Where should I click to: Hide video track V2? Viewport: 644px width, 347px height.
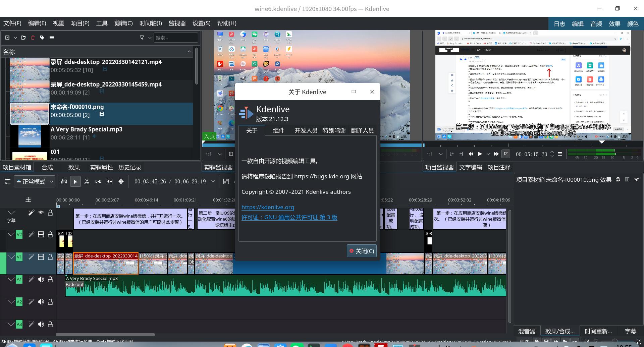click(41, 234)
